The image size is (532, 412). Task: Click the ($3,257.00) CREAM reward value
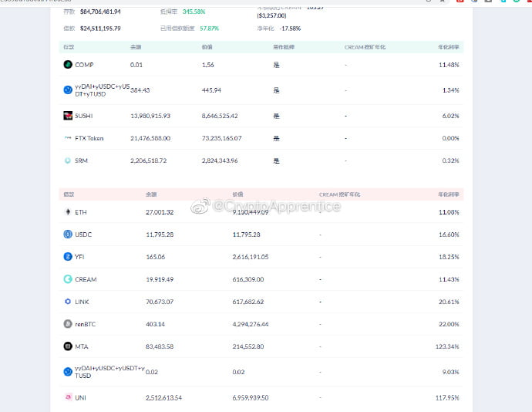click(x=271, y=15)
